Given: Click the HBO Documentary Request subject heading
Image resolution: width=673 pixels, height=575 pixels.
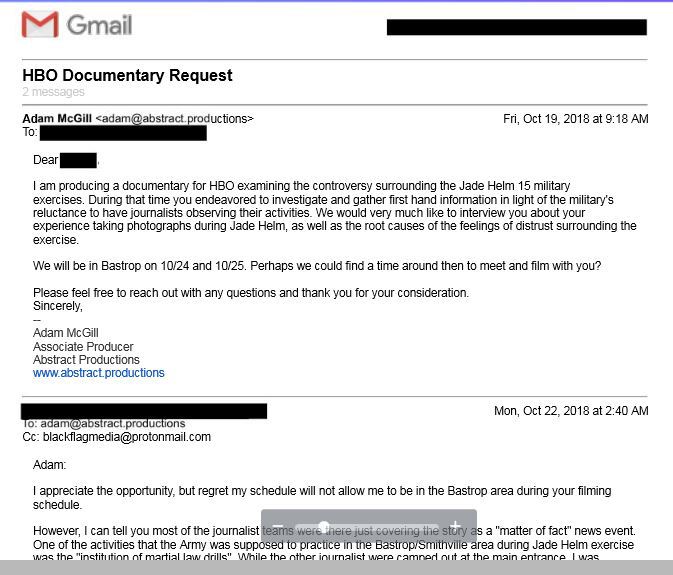Looking at the screenshot, I should (x=127, y=75).
